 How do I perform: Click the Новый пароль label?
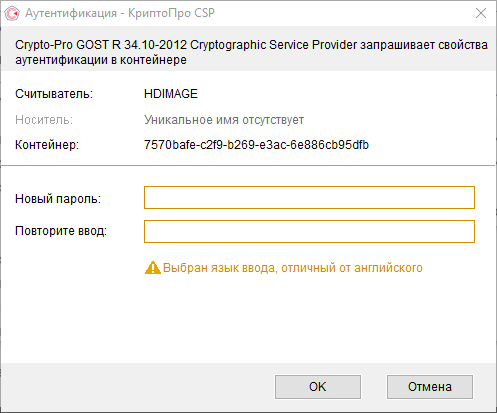pos(58,199)
